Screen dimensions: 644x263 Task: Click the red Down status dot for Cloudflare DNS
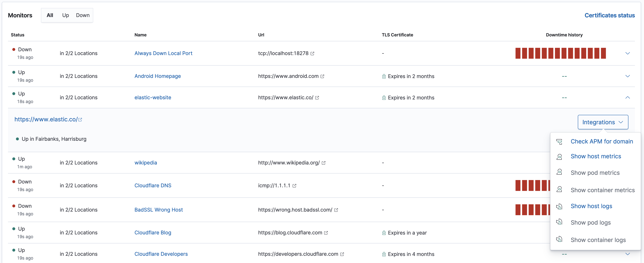pos(14,181)
